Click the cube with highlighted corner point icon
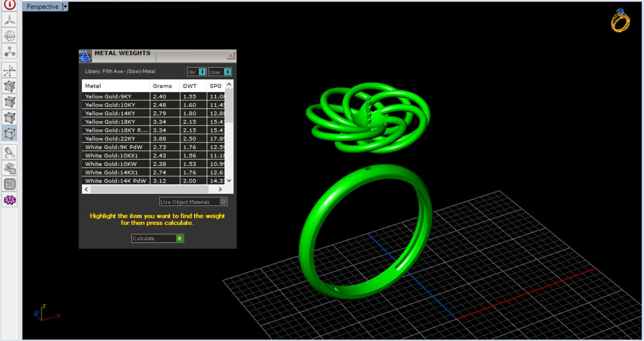Viewport: 644px width, 341px height. [10, 86]
